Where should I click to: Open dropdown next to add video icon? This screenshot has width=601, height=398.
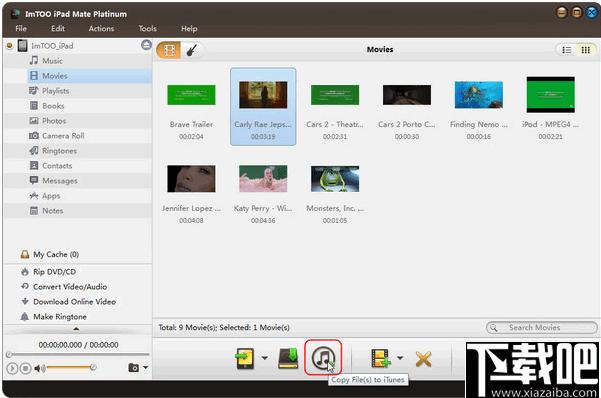[400, 358]
